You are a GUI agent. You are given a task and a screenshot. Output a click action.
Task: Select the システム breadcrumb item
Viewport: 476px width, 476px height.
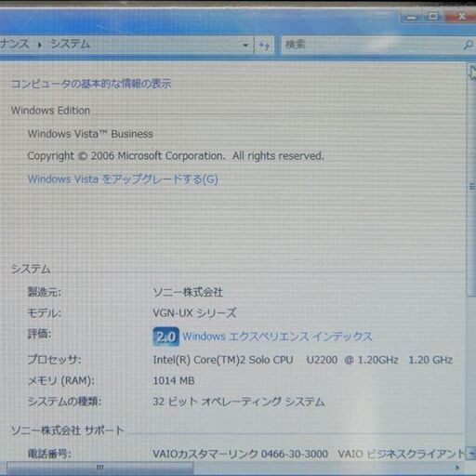pyautogui.click(x=70, y=45)
